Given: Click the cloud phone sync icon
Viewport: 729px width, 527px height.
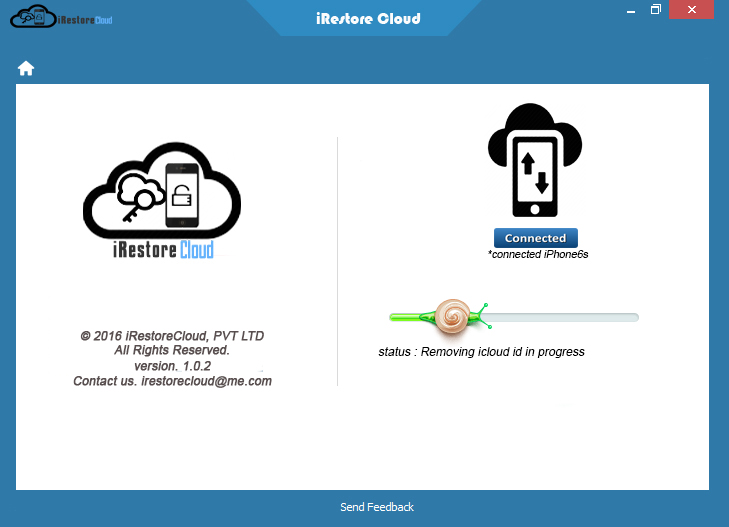Looking at the screenshot, I should tap(535, 160).
